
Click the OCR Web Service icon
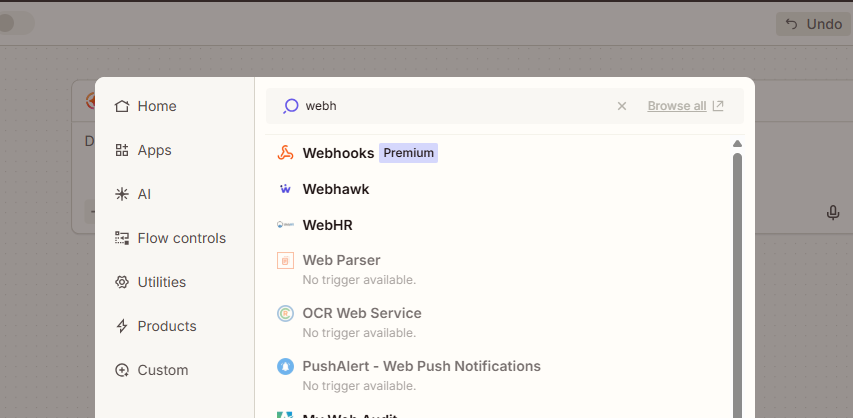[285, 314]
